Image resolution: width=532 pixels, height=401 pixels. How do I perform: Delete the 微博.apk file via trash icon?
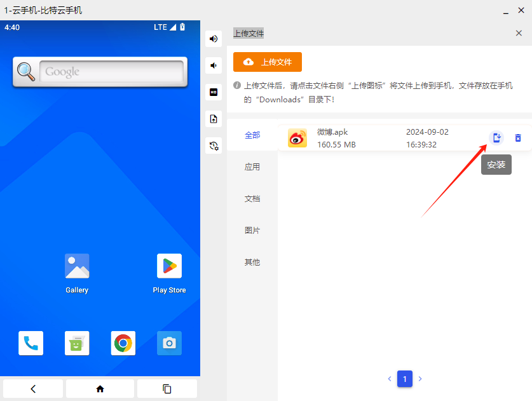pyautogui.click(x=518, y=138)
